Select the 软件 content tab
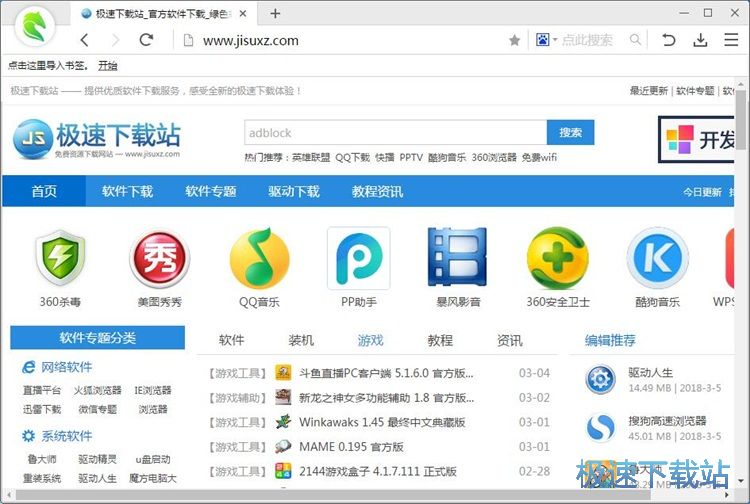The width and height of the screenshot is (750, 504). pos(232,340)
